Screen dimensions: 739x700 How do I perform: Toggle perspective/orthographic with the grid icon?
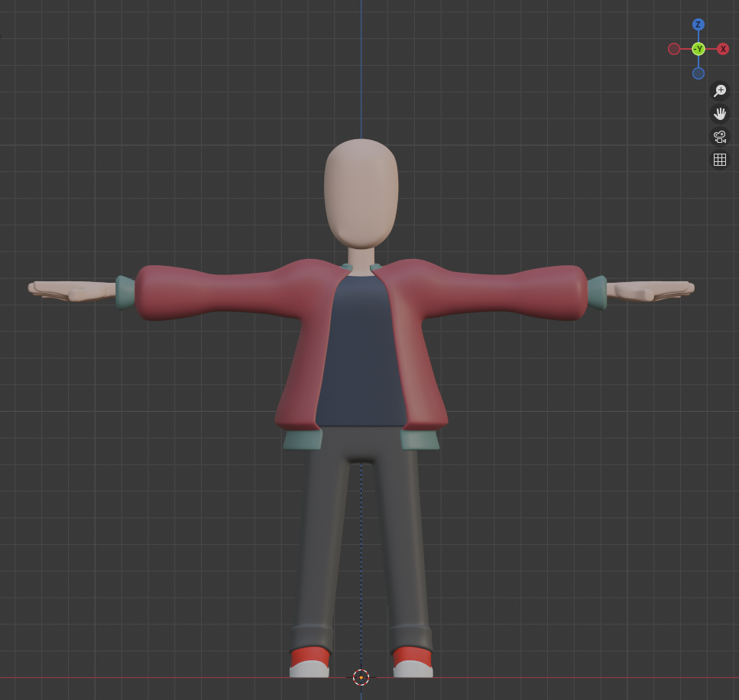click(719, 160)
